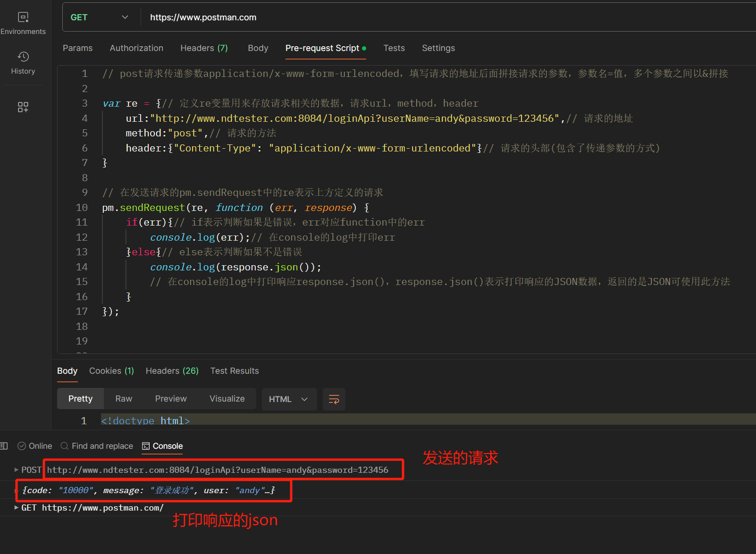
Task: Click the method:"post" line in editor
Action: 201,133
